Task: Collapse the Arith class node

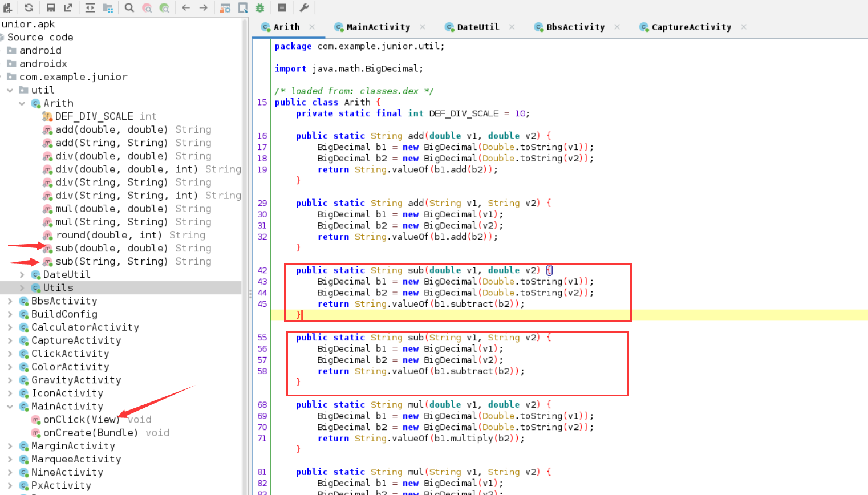Action: [22, 103]
